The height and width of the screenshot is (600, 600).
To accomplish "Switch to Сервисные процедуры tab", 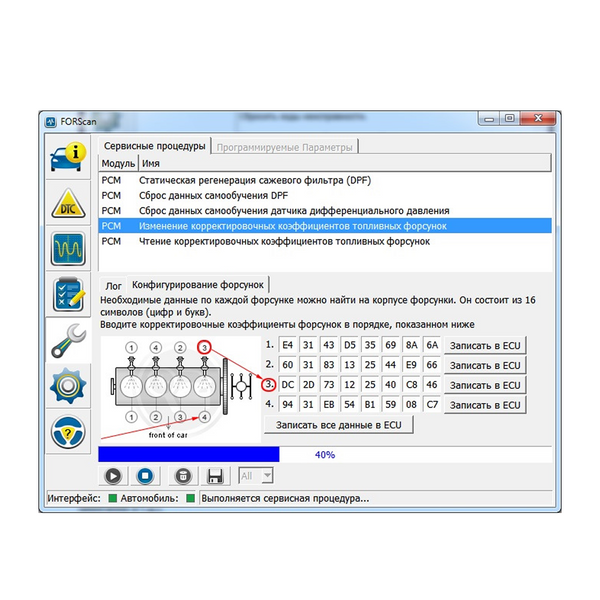I will tap(155, 146).
